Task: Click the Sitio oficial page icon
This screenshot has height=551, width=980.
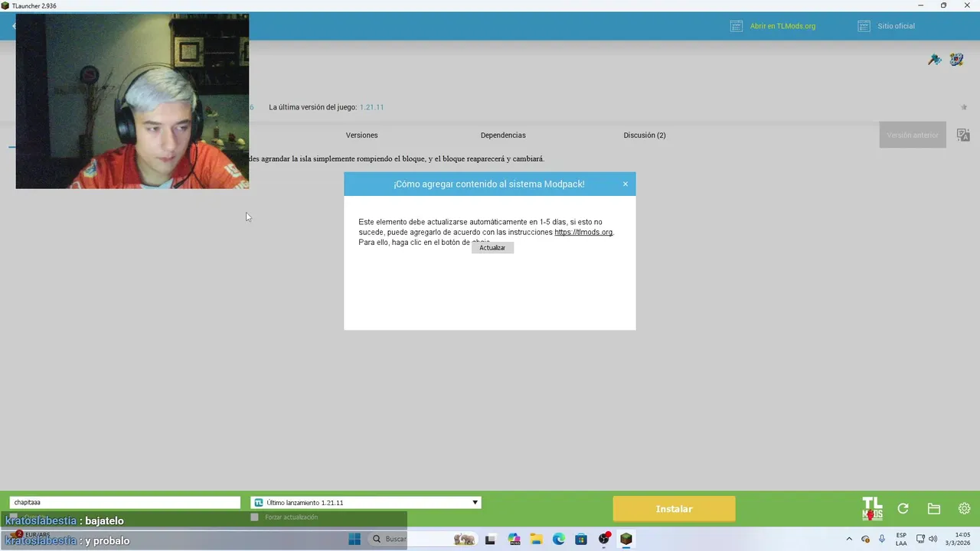Action: tap(864, 26)
